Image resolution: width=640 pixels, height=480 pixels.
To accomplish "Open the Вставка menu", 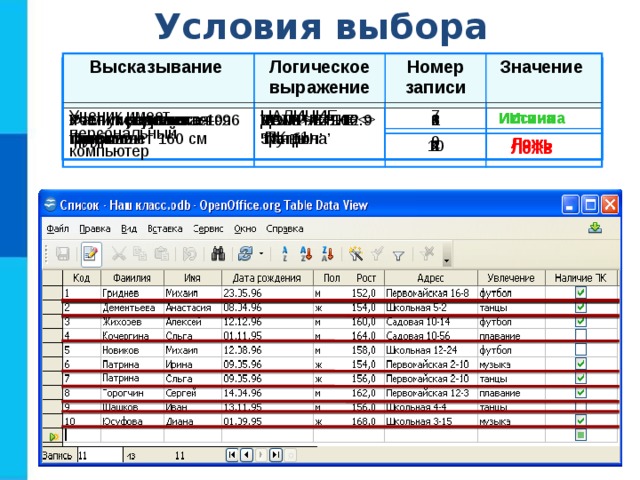I will tap(165, 229).
